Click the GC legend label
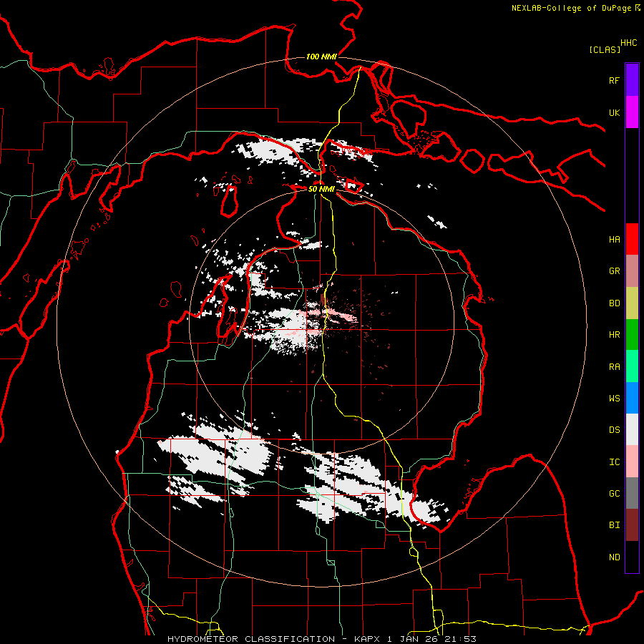644x644 pixels. pyautogui.click(x=614, y=494)
